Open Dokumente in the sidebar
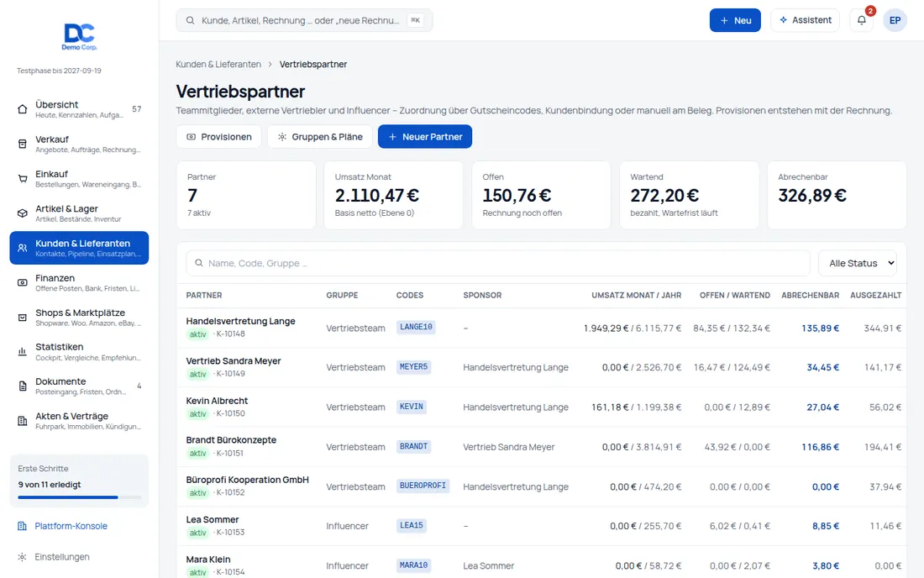924x578 pixels. 79,386
